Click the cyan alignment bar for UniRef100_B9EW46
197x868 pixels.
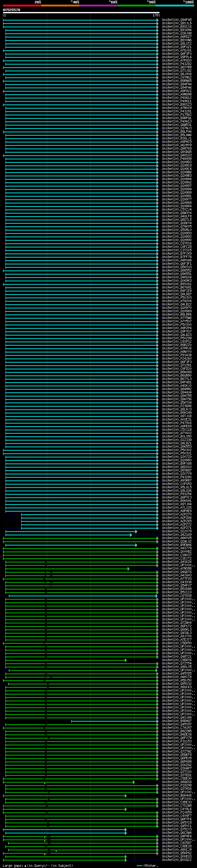point(71,545)
